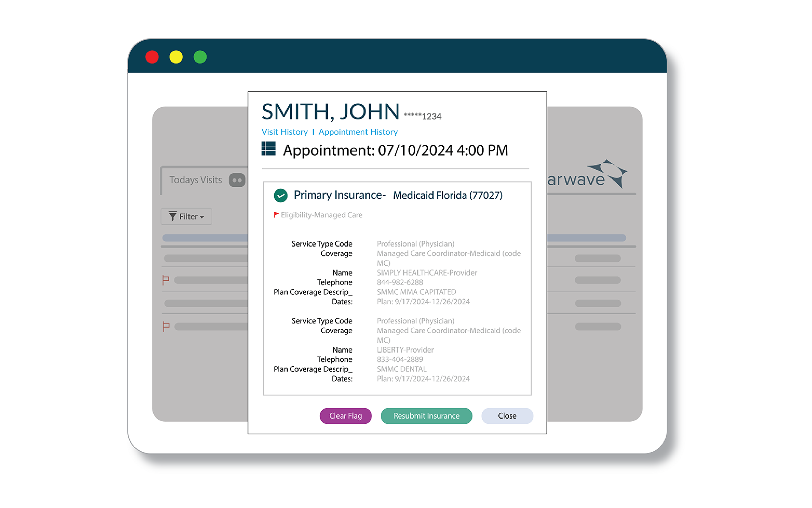Click the yellow window control dot
The height and width of the screenshot is (508, 812).
coord(176,57)
